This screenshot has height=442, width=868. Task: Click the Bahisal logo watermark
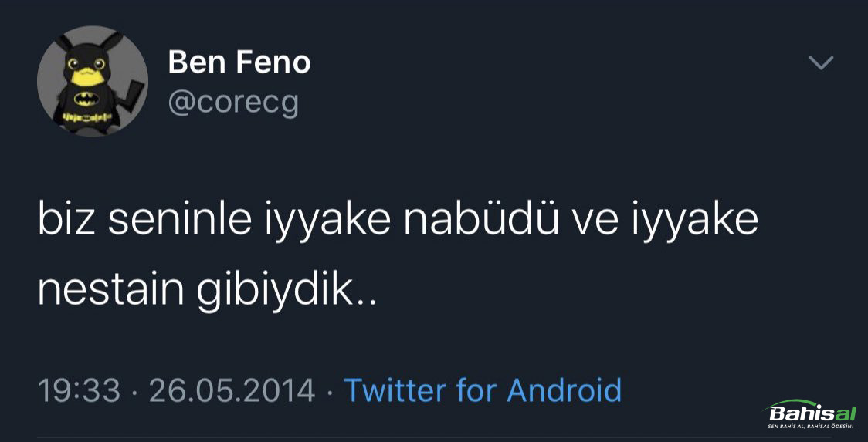[x=809, y=412]
